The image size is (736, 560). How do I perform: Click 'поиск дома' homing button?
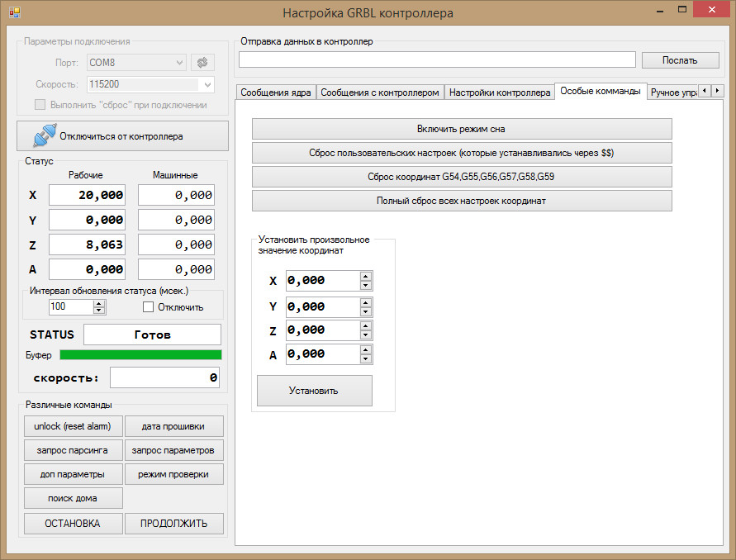pos(74,498)
